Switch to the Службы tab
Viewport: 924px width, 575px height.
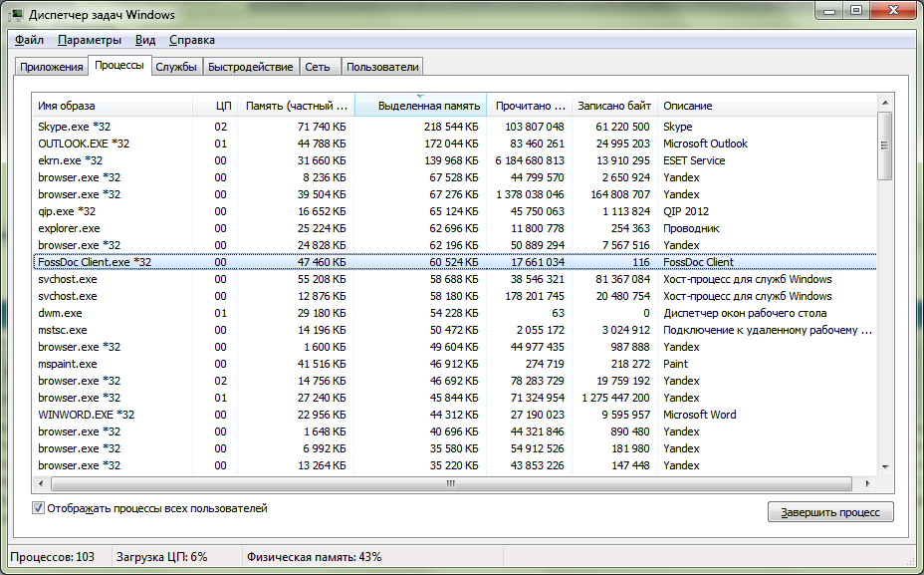(175, 67)
